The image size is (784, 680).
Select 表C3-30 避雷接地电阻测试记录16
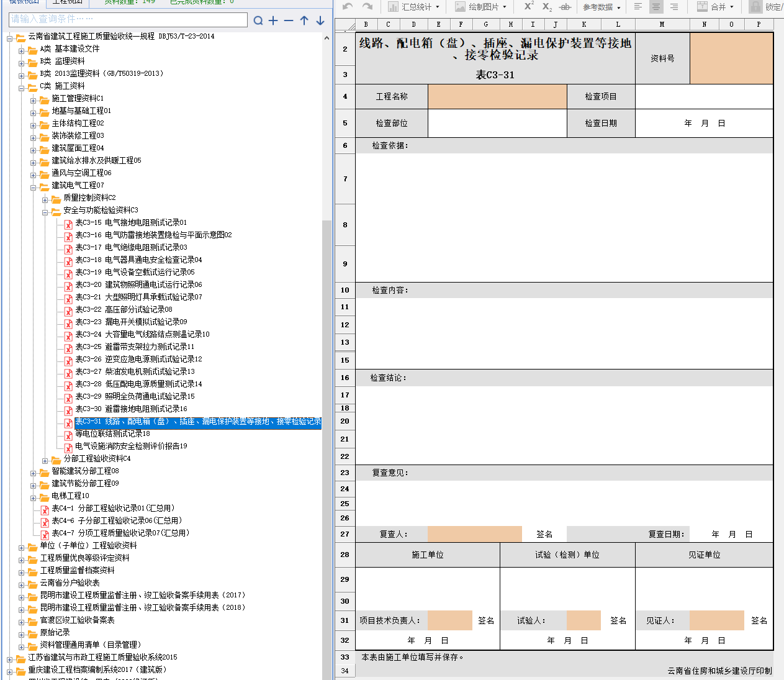(x=131, y=409)
